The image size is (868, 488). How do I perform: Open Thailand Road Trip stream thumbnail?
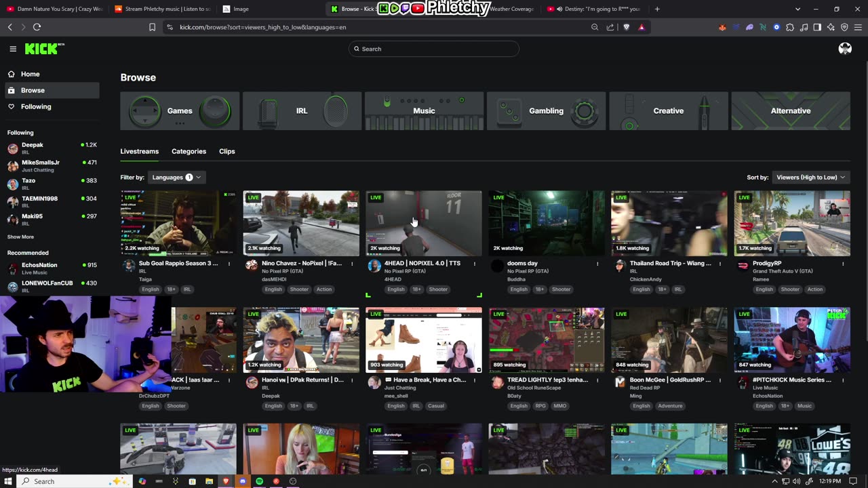tap(669, 223)
